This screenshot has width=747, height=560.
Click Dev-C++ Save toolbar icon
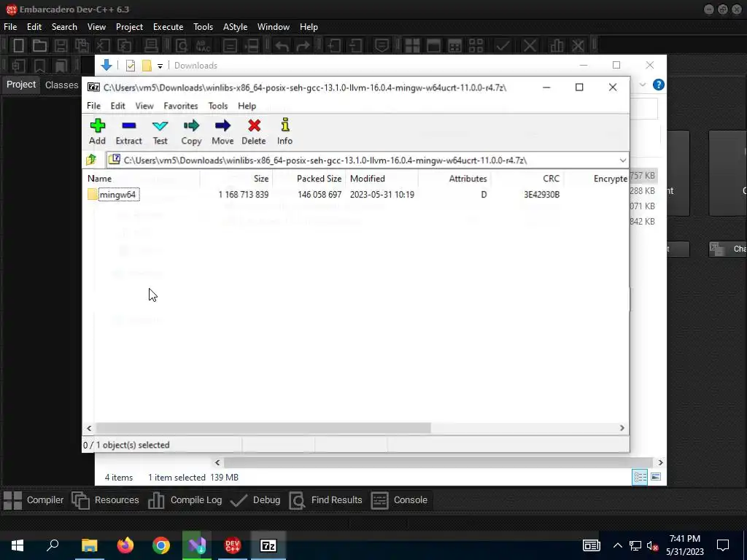tap(61, 46)
